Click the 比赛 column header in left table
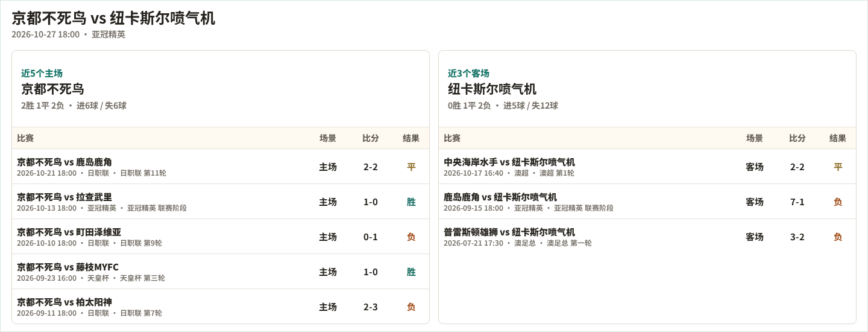The height and width of the screenshot is (332, 868). [x=25, y=138]
